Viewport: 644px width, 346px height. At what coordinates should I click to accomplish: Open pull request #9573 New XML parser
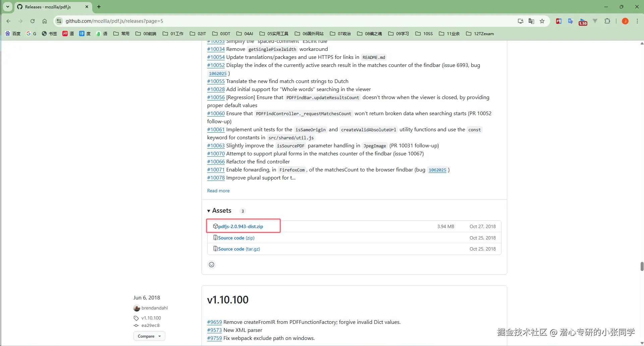coord(215,330)
